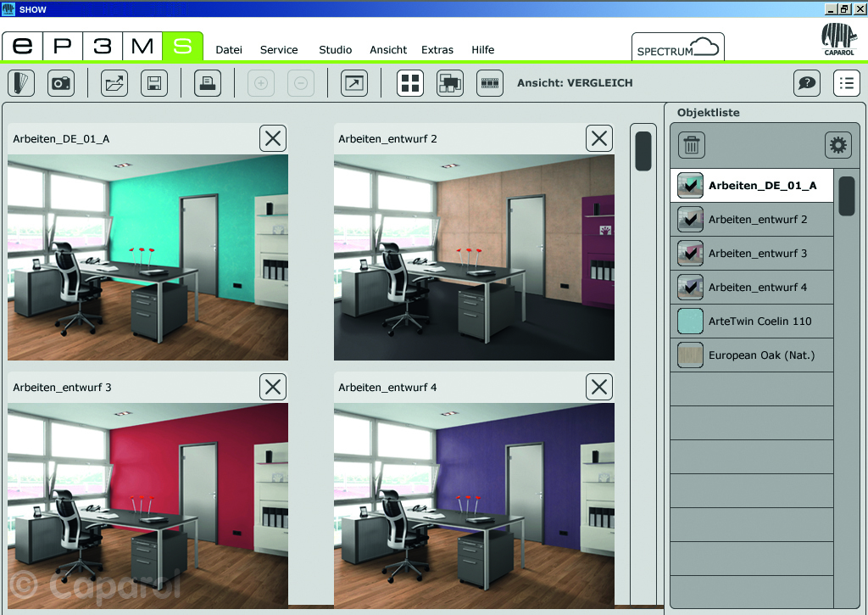Open fullscreen presentation view icon
The height and width of the screenshot is (615, 868).
[x=354, y=83]
